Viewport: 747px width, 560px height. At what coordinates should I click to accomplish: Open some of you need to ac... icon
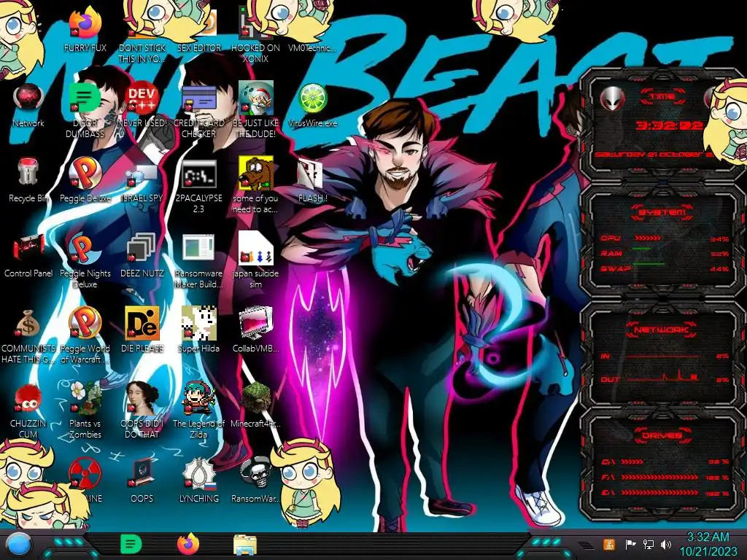(x=255, y=174)
